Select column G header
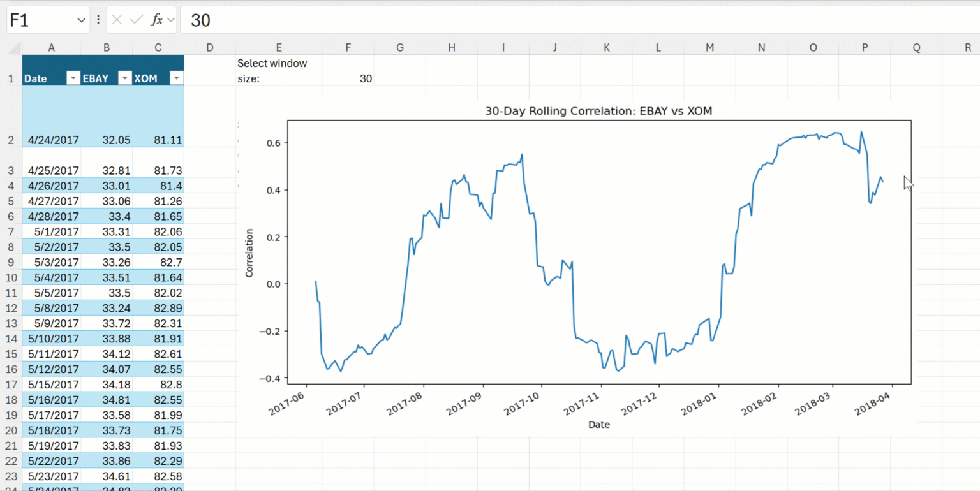Screen dimensions: 980x491 click(x=400, y=48)
